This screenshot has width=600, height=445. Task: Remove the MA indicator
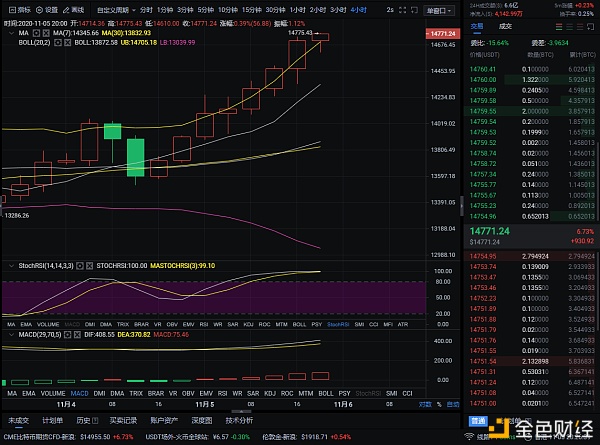pos(46,33)
